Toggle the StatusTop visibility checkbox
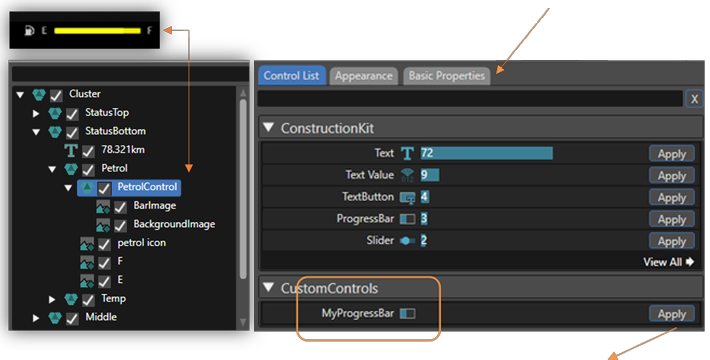This screenshot has height=360, width=710. pyautogui.click(x=72, y=114)
